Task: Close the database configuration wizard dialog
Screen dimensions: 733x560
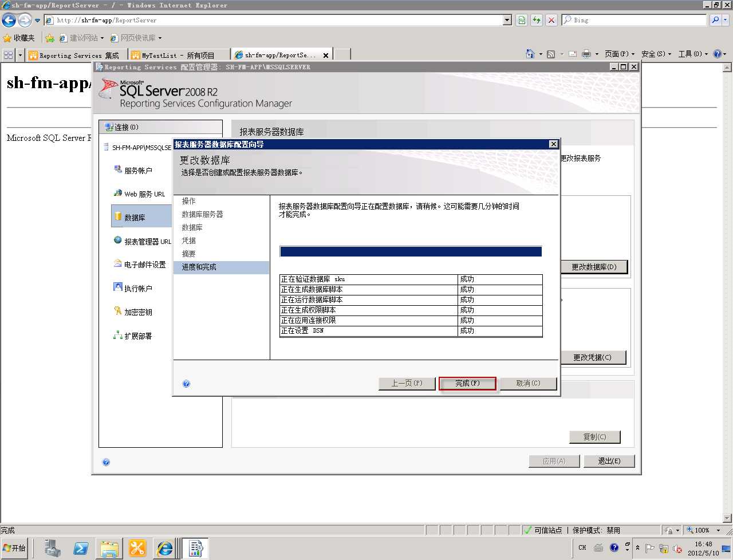Action: 553,144
